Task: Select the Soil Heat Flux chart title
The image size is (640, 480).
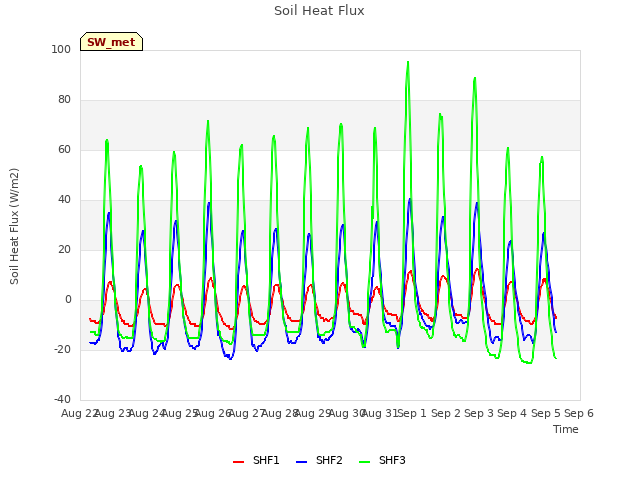Action: (319, 11)
